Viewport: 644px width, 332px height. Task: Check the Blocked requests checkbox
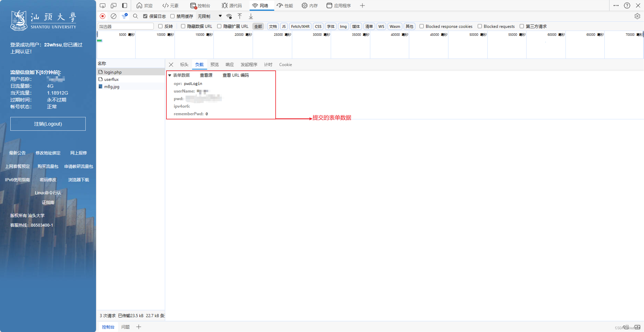tap(480, 26)
